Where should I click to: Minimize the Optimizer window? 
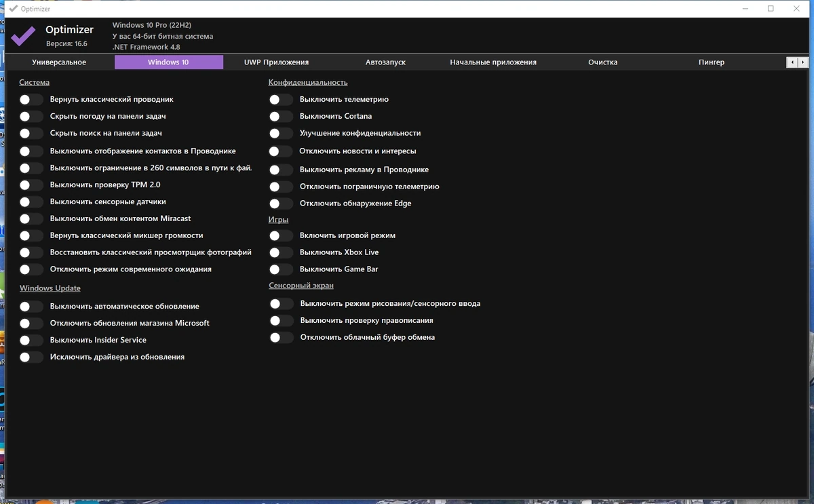tap(745, 9)
